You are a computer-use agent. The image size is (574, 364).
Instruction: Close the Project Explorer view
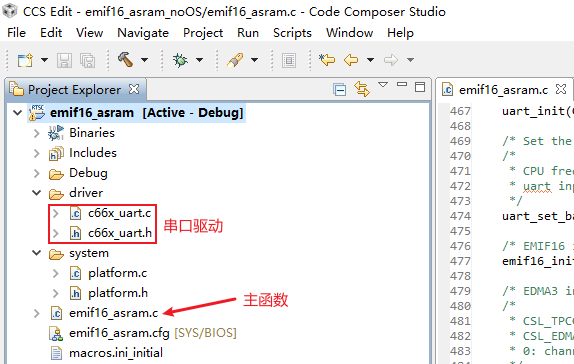[134, 89]
